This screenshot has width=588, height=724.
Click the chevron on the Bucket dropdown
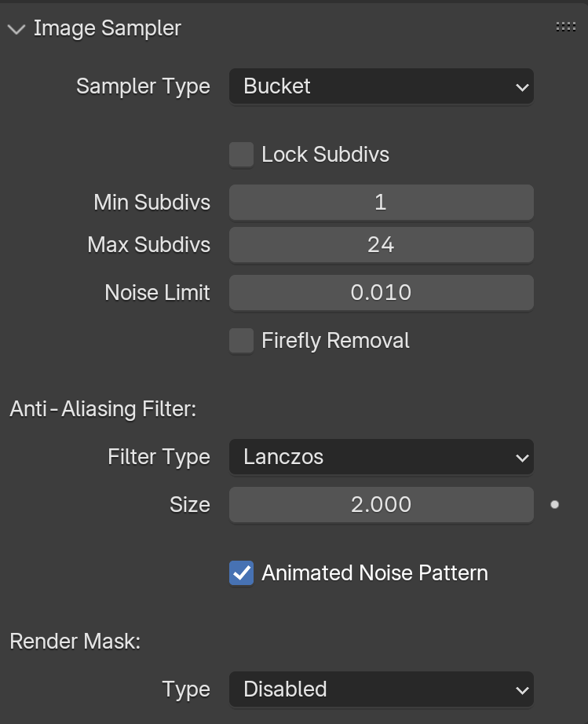(522, 87)
